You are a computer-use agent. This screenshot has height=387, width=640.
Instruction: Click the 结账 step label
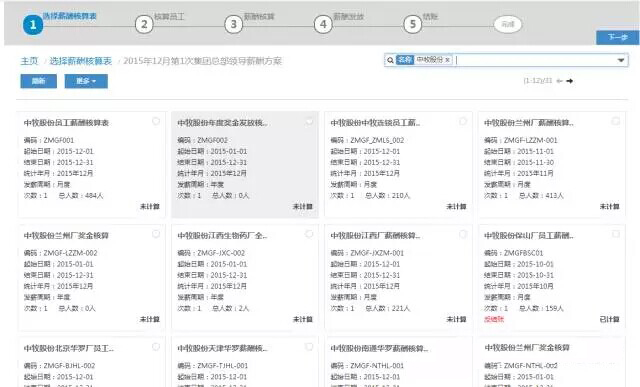(430, 17)
